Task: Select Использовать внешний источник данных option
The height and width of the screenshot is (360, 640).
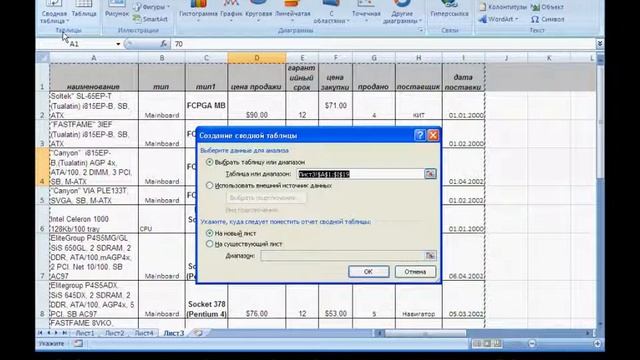Action: [x=269, y=185]
